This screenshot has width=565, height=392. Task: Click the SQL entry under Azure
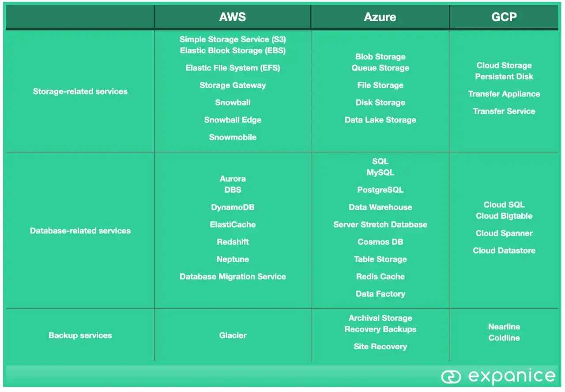coord(380,161)
